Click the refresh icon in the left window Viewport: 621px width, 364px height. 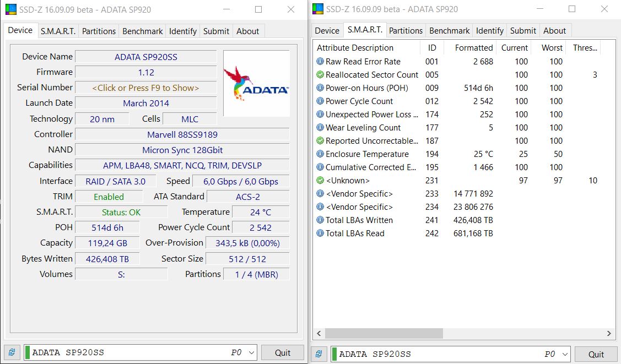tap(12, 352)
